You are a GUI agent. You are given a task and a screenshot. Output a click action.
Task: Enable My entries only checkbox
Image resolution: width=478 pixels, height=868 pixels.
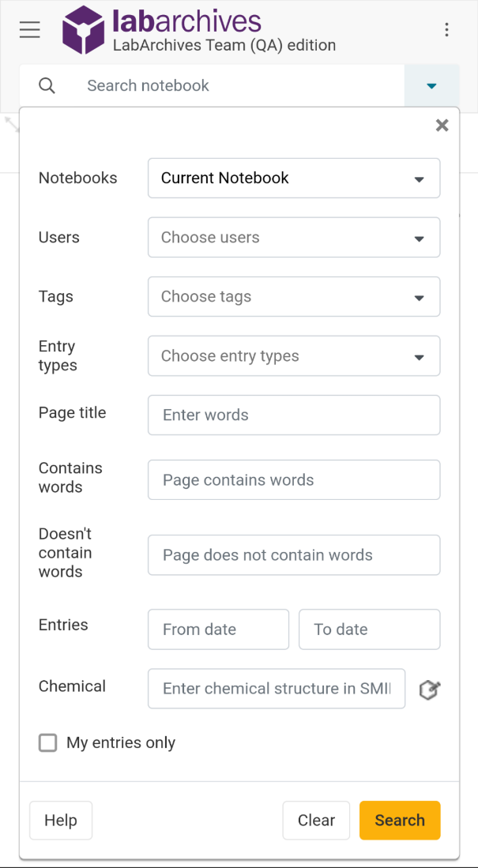47,743
